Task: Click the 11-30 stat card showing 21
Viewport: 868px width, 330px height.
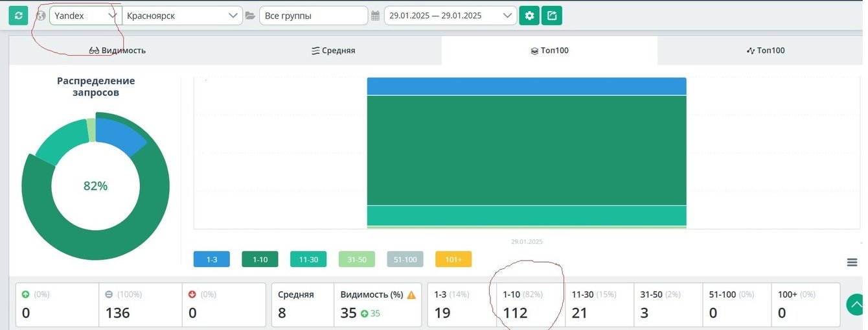Action: pyautogui.click(x=599, y=305)
